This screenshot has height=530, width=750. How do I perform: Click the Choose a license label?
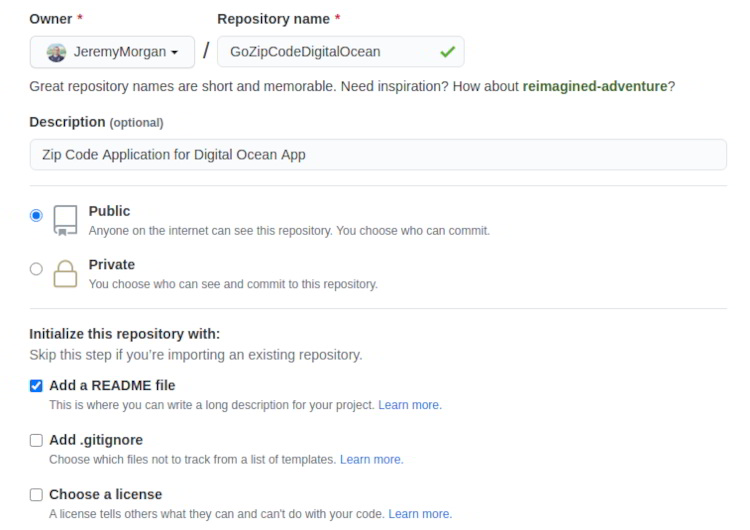(105, 495)
